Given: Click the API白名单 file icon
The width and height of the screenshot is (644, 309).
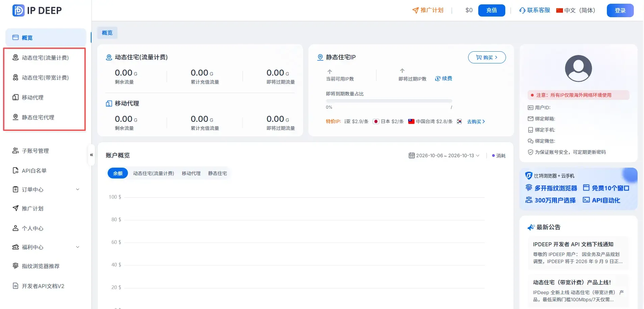Looking at the screenshot, I should click(x=16, y=170).
